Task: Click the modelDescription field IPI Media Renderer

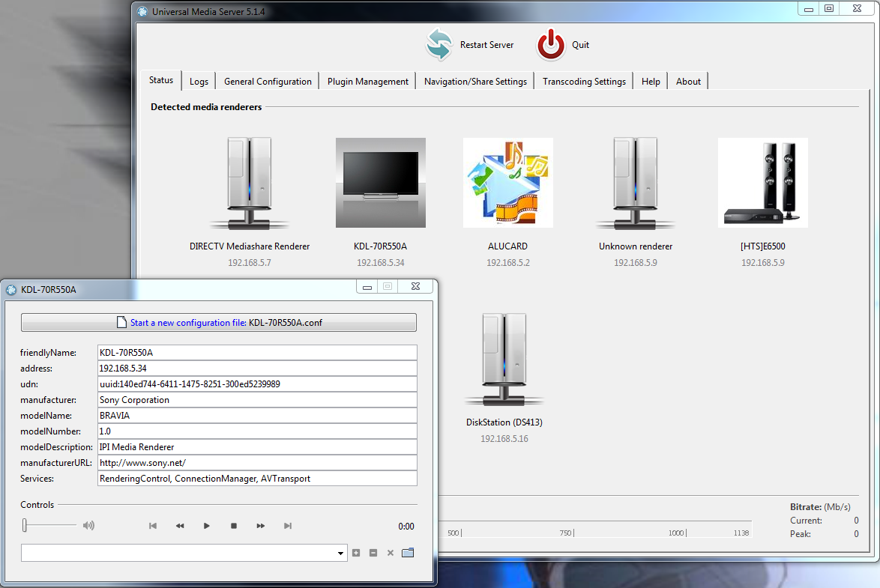Action: click(x=257, y=446)
